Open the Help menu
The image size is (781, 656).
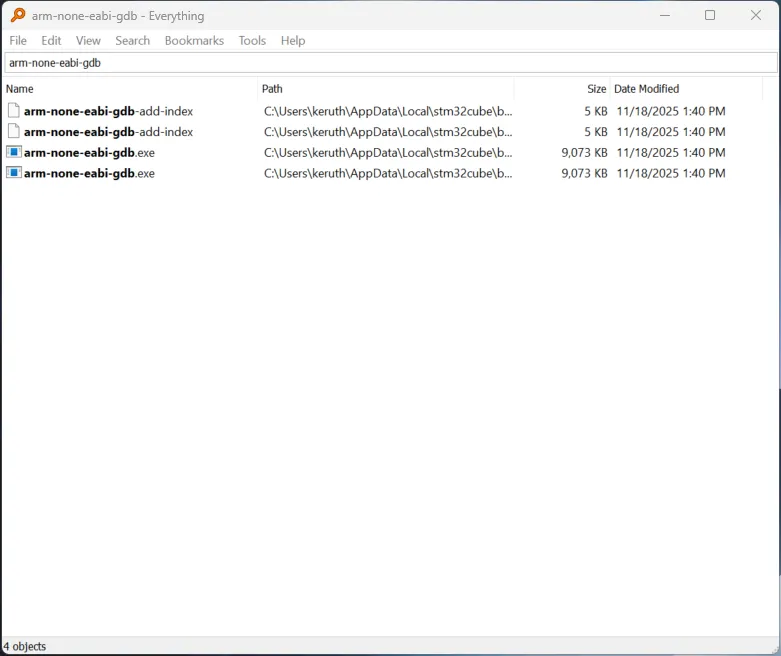pyautogui.click(x=293, y=40)
